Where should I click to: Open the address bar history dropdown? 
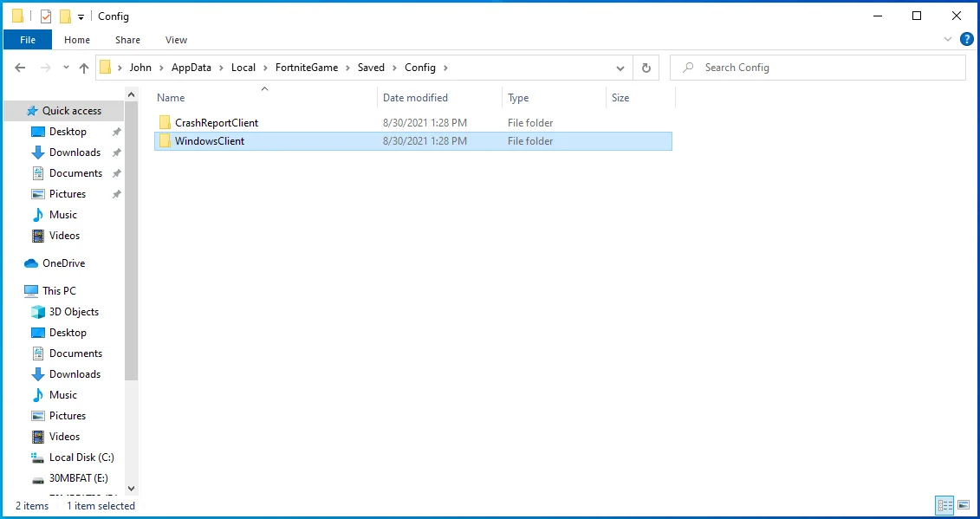click(620, 68)
